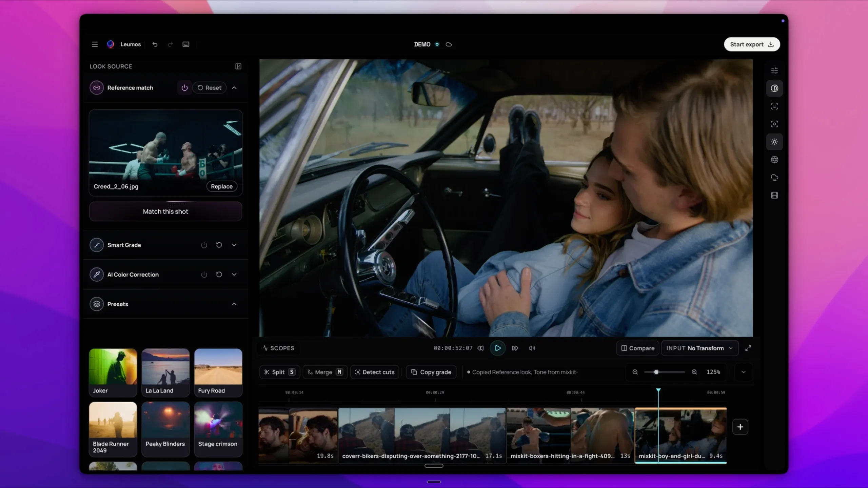Screen dimensions: 868x488
Task: Open the adjustment sliders panel icon
Action: click(x=774, y=70)
